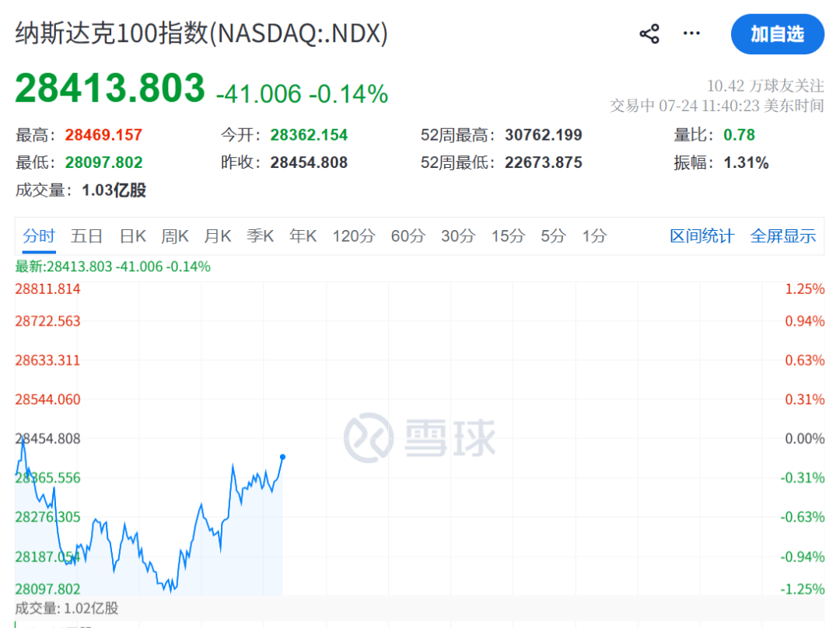
Task: Click the 最低 value 28097.802
Action: point(103,162)
